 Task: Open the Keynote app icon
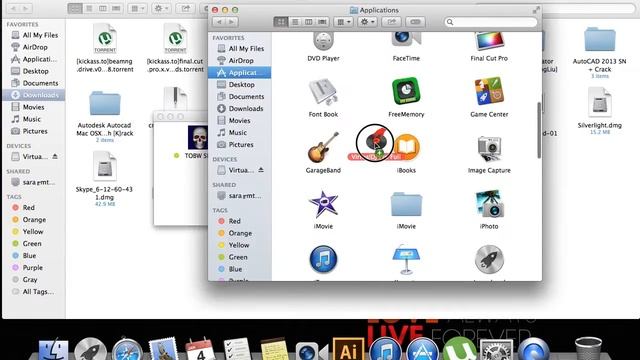406,260
